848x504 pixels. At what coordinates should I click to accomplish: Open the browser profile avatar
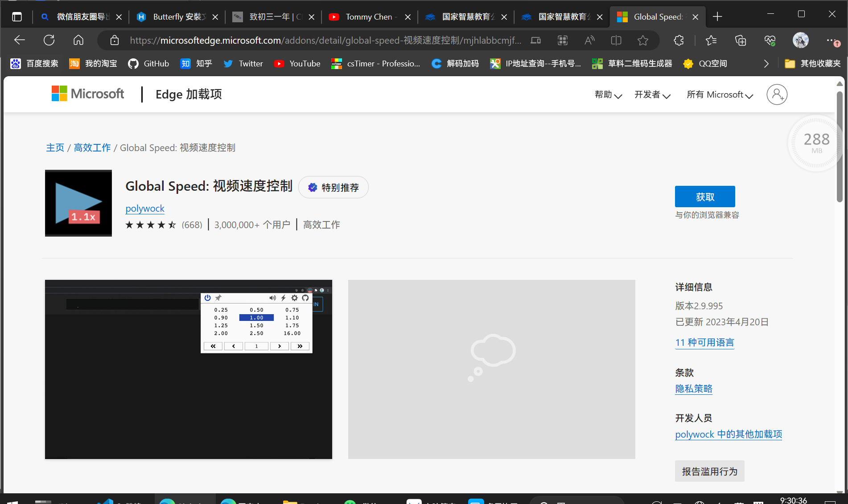point(801,41)
